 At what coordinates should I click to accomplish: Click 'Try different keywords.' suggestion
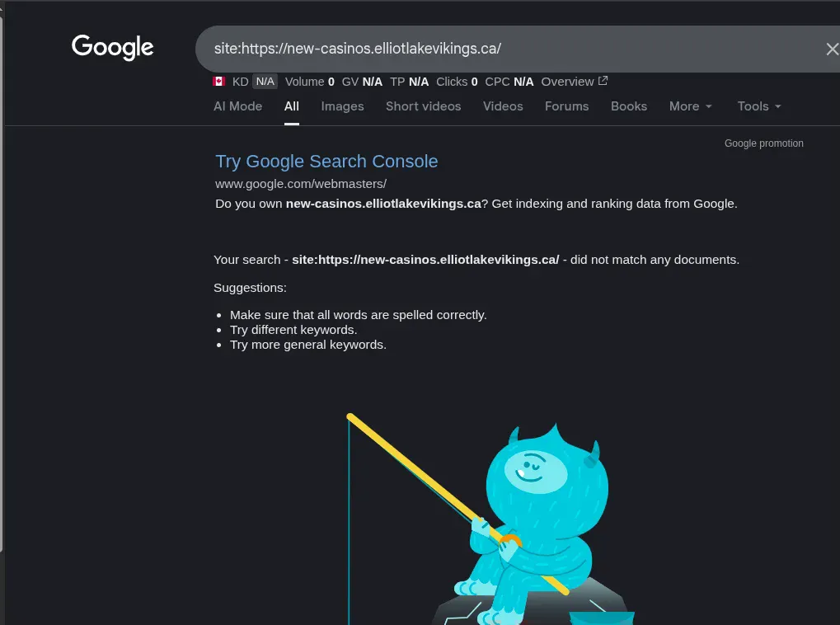tap(293, 330)
